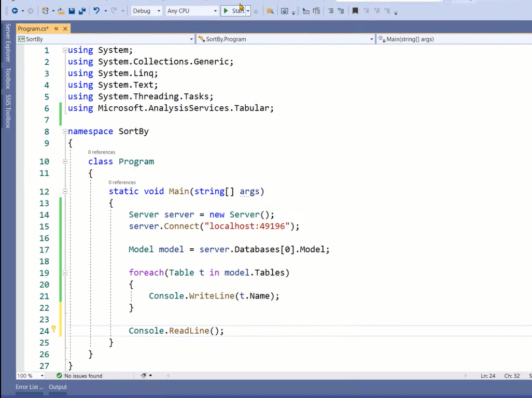Collapse the Main method block
Screen dimensions: 532x398
(65, 192)
